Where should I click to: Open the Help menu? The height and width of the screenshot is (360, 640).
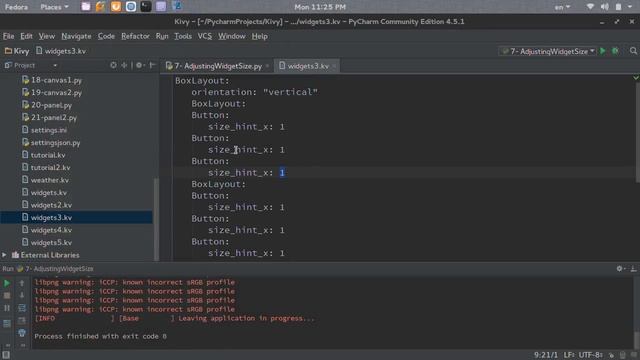259,36
